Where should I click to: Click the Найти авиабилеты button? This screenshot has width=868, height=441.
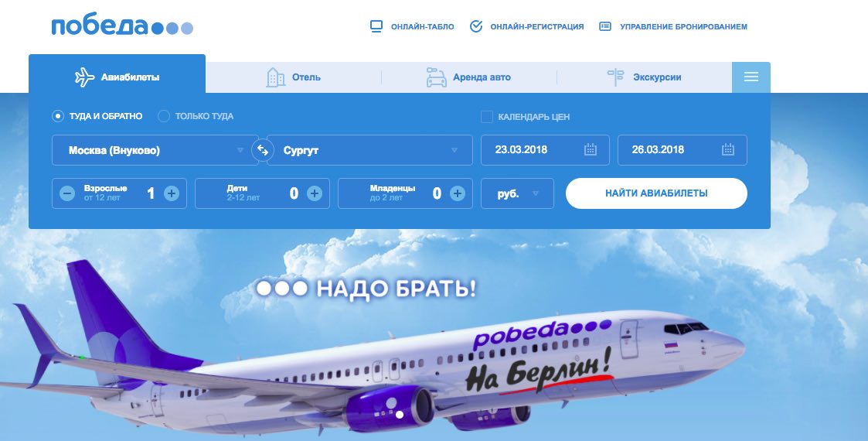pyautogui.click(x=656, y=193)
